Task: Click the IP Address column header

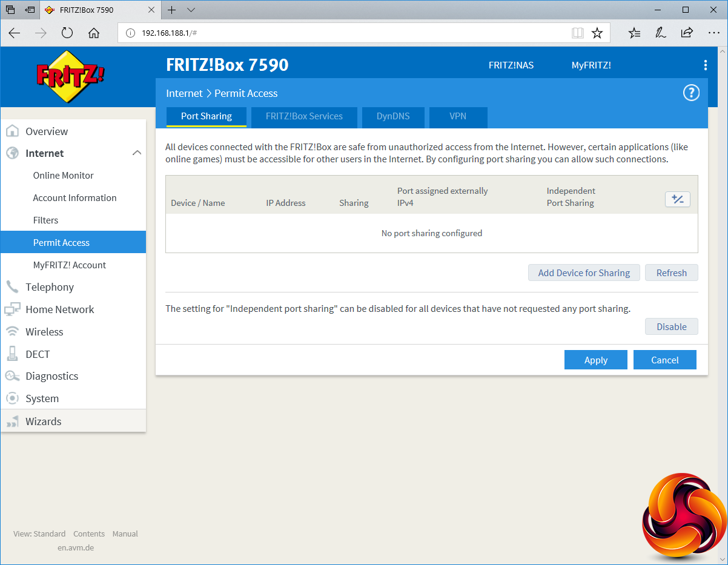Action: 286,203
